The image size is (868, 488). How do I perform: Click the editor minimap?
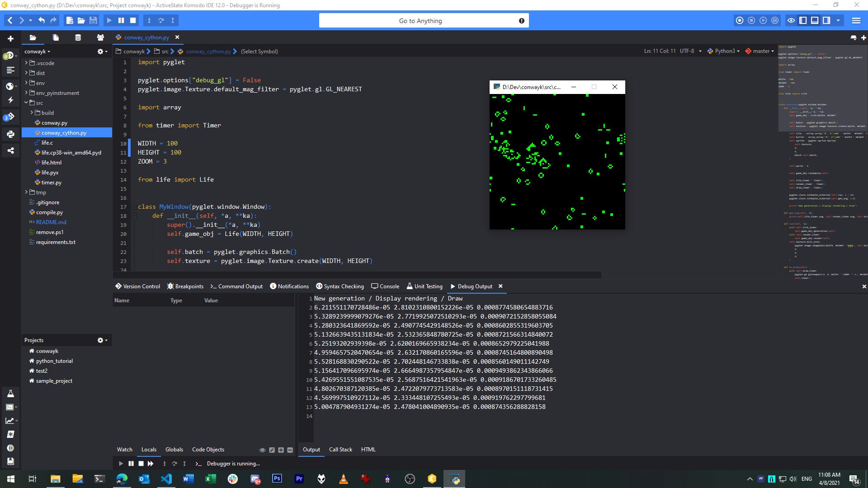tap(822, 163)
